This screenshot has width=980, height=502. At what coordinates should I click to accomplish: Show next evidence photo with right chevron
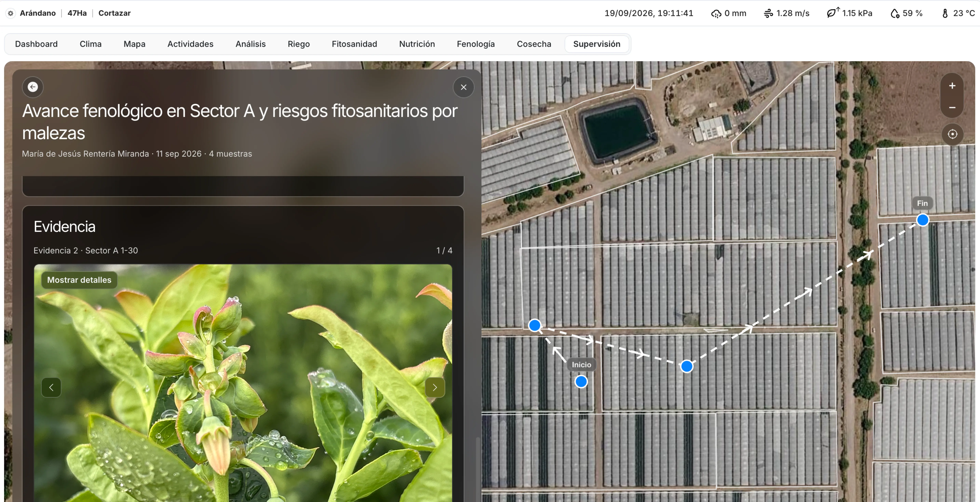click(435, 387)
